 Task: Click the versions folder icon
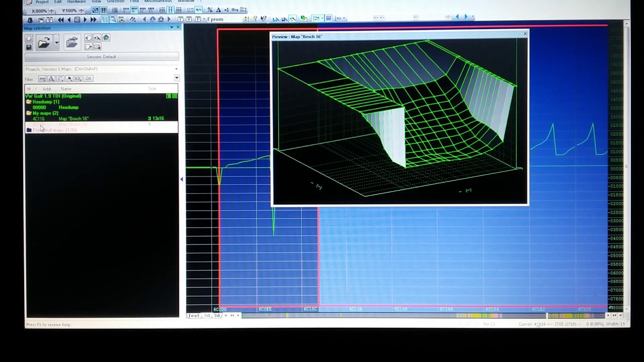72,43
